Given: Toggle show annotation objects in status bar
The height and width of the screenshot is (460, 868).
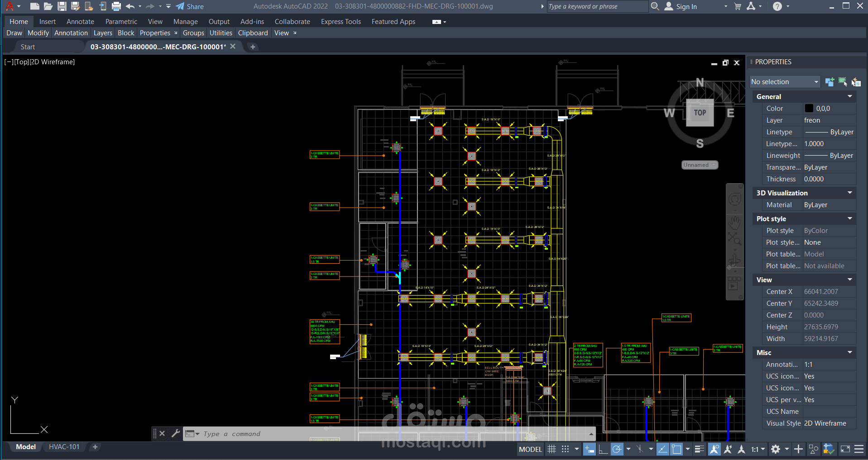Looking at the screenshot, I should (715, 449).
